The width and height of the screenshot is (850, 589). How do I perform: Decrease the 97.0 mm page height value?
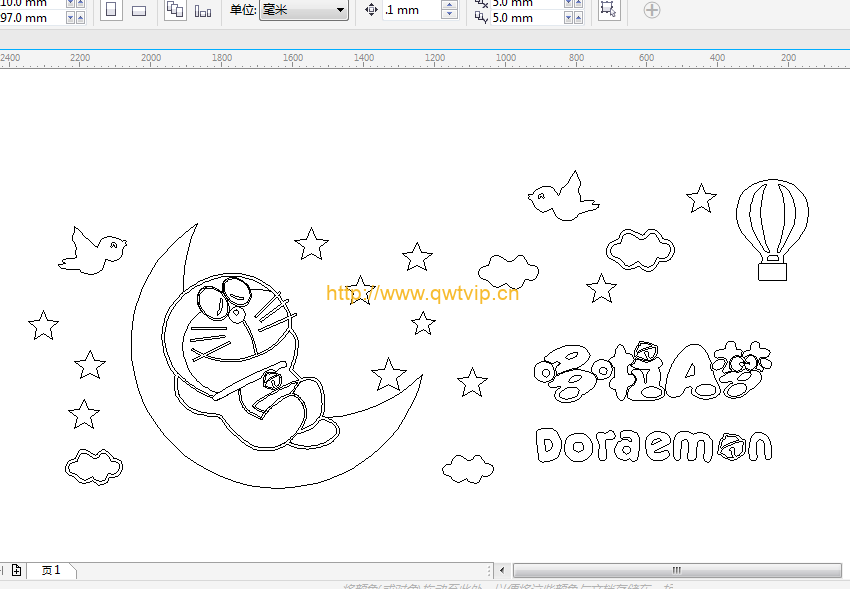pos(70,18)
